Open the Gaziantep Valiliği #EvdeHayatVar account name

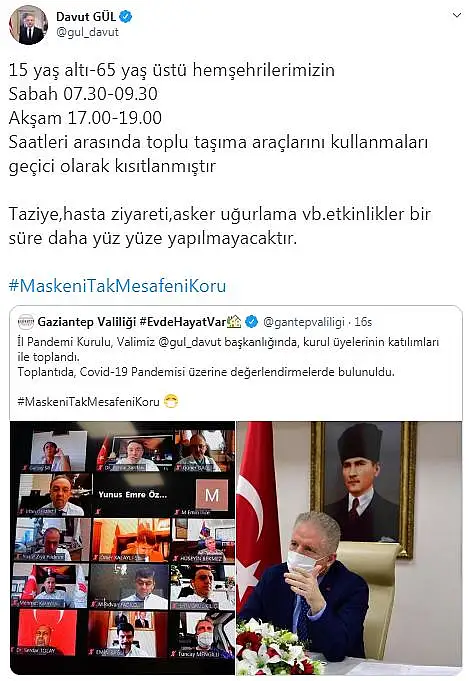[132, 322]
